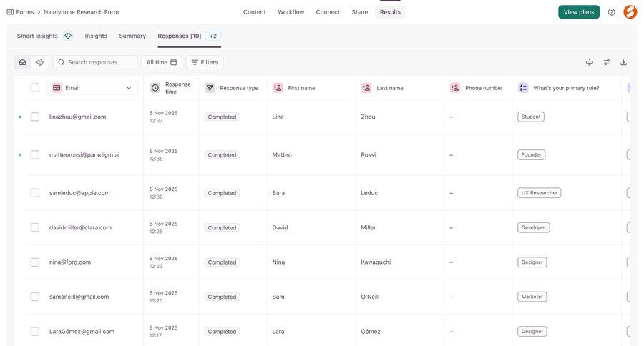Click the row height adjust icon
Image resolution: width=644 pixels, height=346 pixels.
click(x=590, y=62)
